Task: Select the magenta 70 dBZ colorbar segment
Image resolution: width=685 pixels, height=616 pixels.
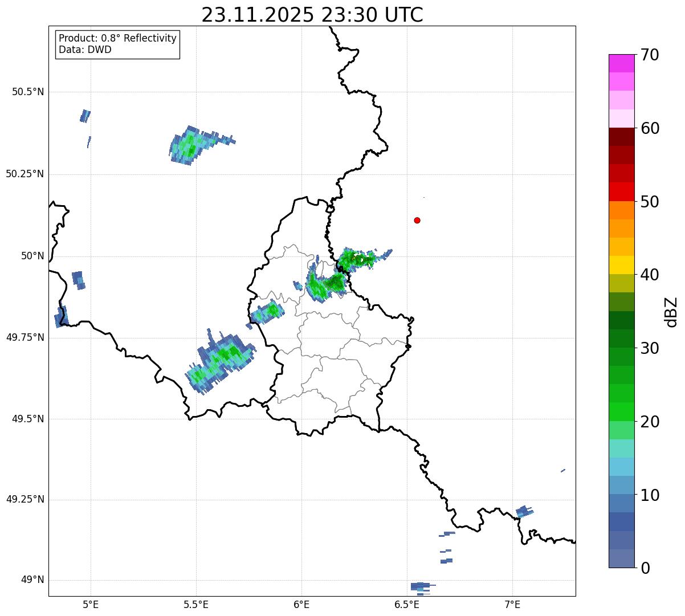Action: tap(621, 63)
